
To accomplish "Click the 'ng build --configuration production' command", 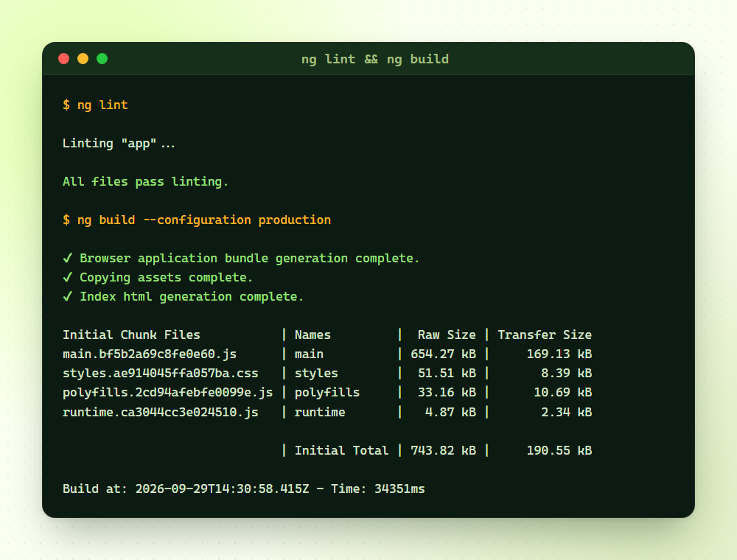I will click(x=204, y=220).
